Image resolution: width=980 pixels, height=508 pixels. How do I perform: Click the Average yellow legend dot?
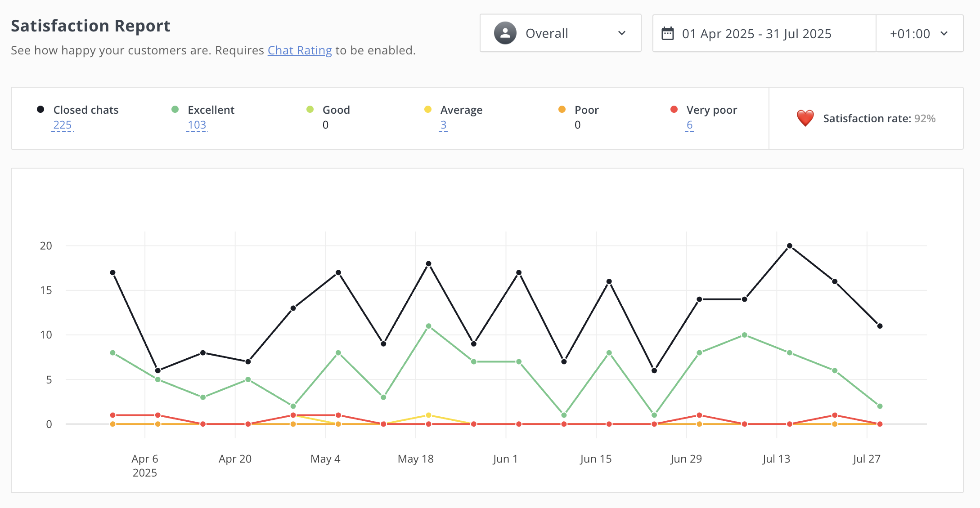tap(428, 110)
